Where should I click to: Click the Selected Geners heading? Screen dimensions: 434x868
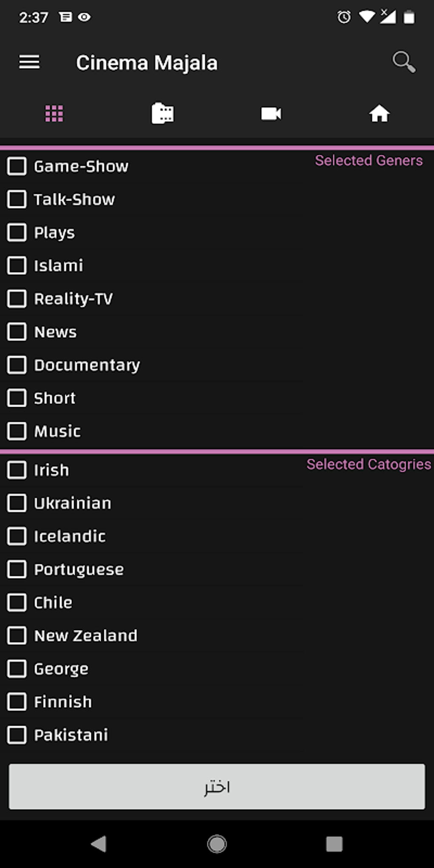coord(368,160)
